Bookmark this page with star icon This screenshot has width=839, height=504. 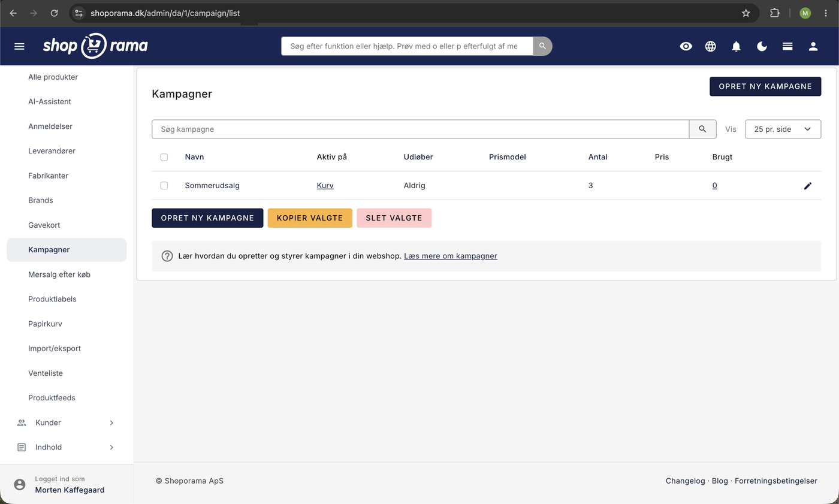(x=746, y=13)
